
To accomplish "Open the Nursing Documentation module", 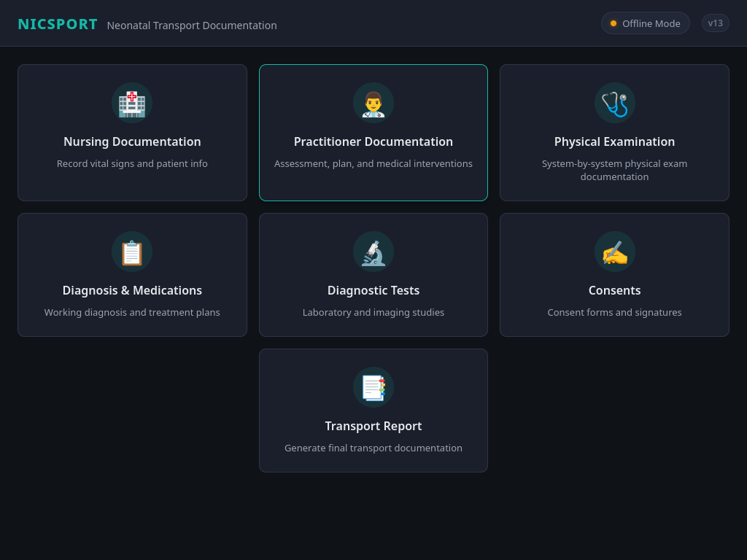I will (132, 132).
